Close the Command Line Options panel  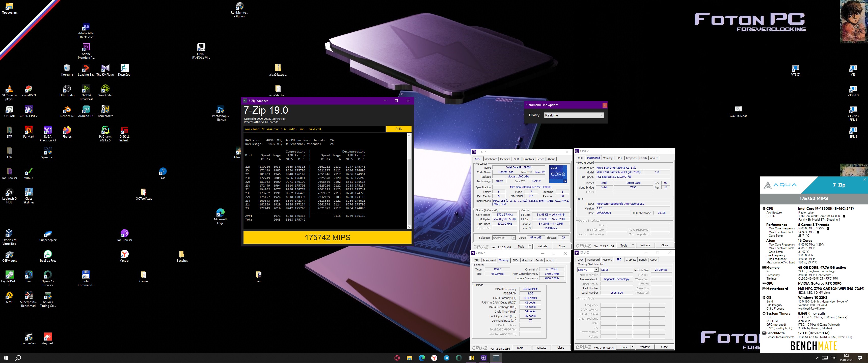point(605,105)
